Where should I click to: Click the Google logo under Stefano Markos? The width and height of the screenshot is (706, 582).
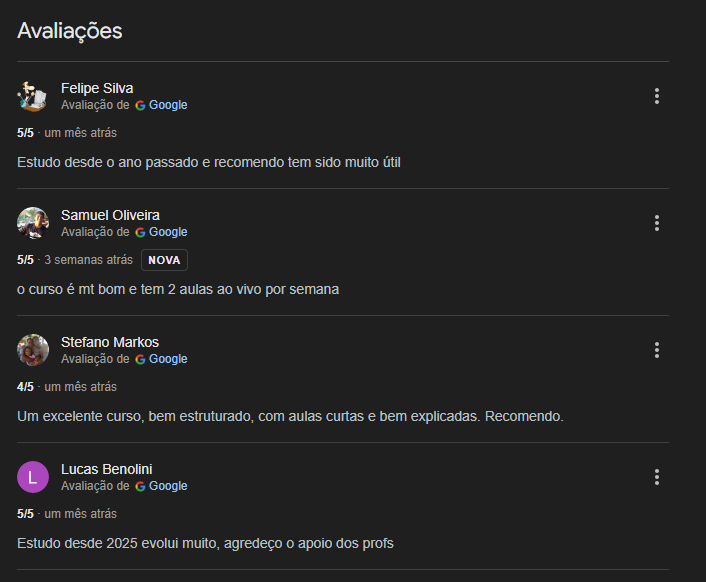(x=141, y=359)
